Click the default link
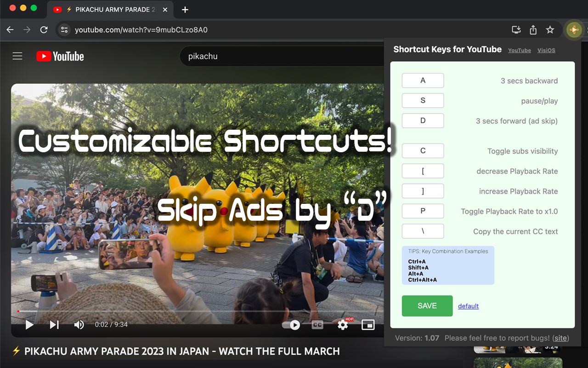The image size is (588, 368). pyautogui.click(x=469, y=306)
